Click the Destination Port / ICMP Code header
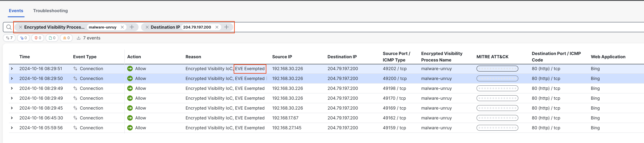Screen dimensions: 644x143 coord(556,57)
